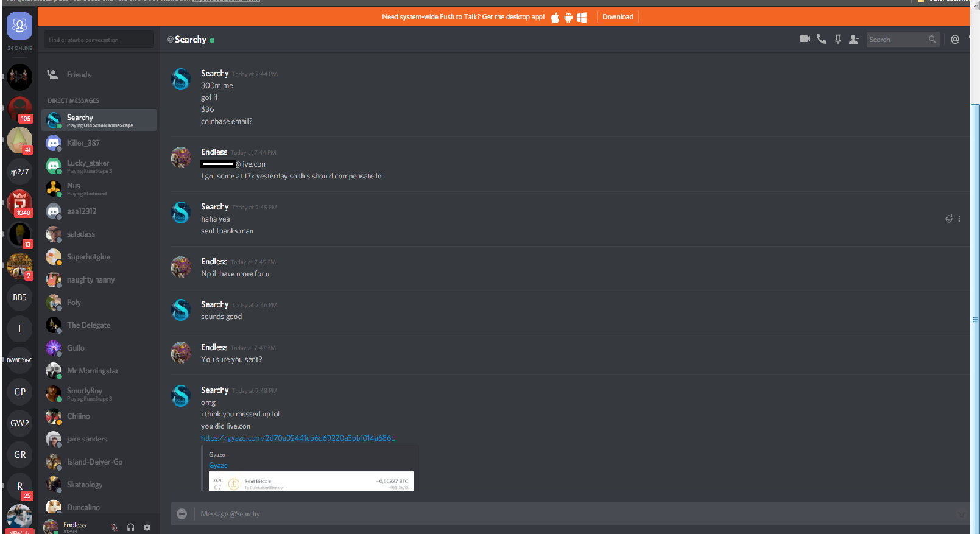Open the gyazo.com link in chat

[298, 438]
